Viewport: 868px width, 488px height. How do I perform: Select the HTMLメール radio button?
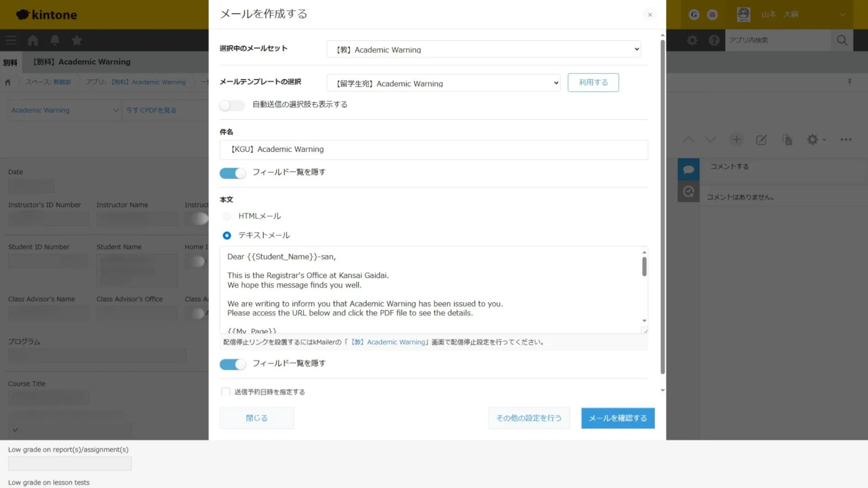(x=227, y=216)
